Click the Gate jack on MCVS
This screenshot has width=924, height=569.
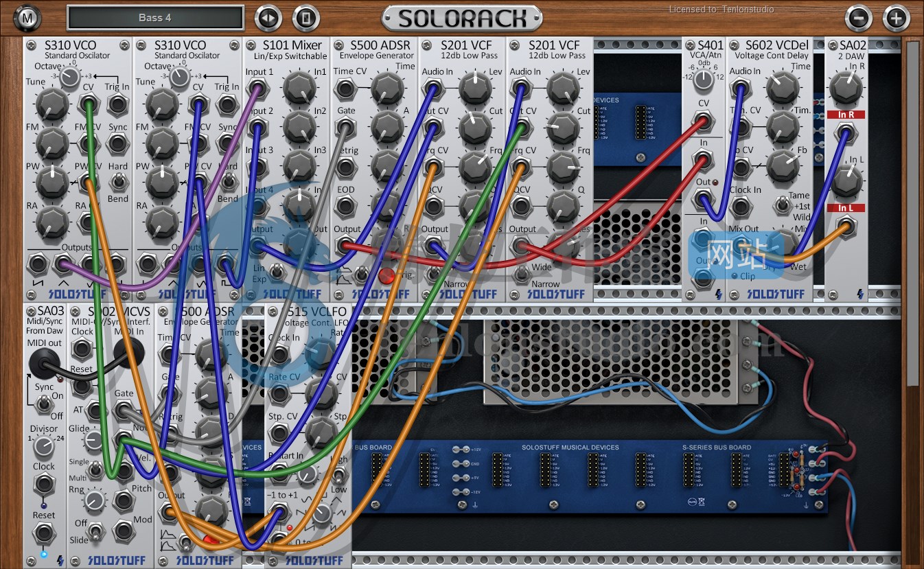pyautogui.click(x=123, y=410)
